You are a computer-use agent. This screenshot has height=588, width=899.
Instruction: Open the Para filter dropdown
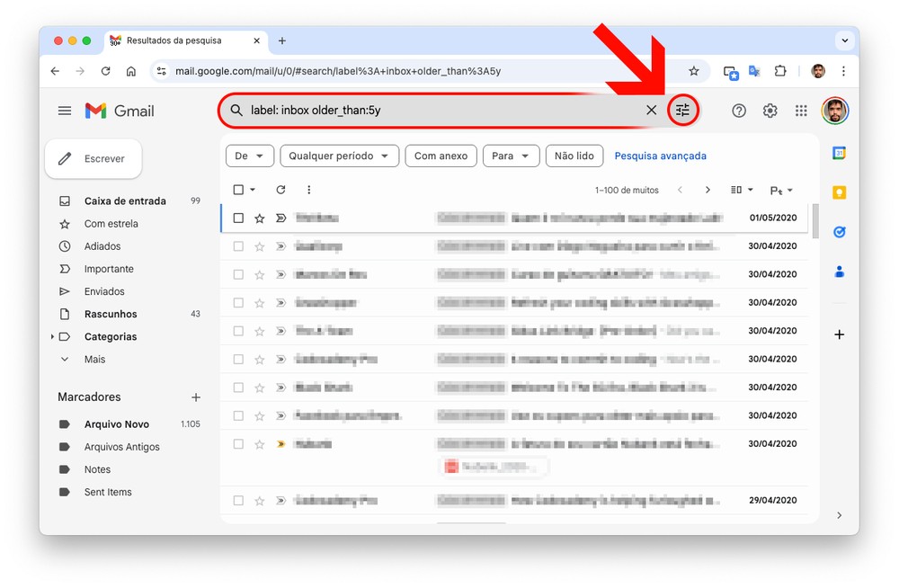[511, 156]
